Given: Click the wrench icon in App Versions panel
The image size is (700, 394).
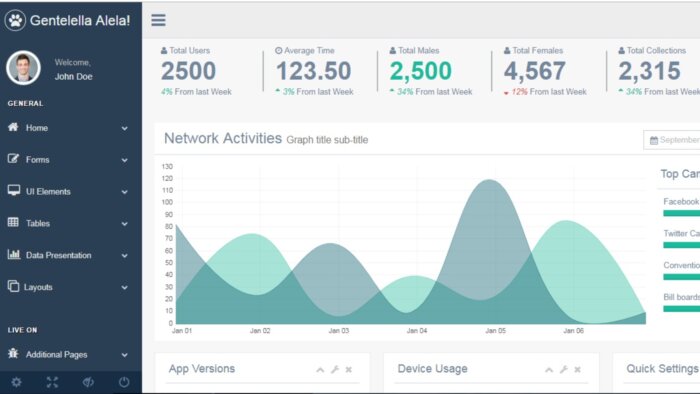Looking at the screenshot, I should click(x=335, y=369).
